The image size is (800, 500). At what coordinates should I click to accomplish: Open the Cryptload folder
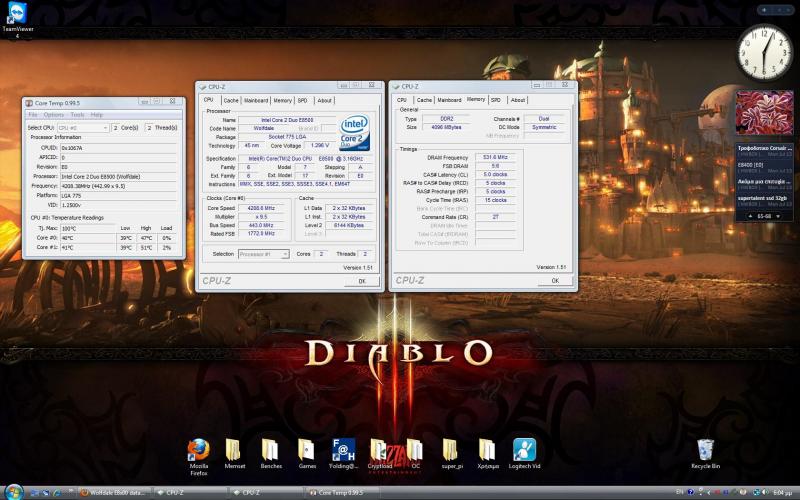coord(379,454)
